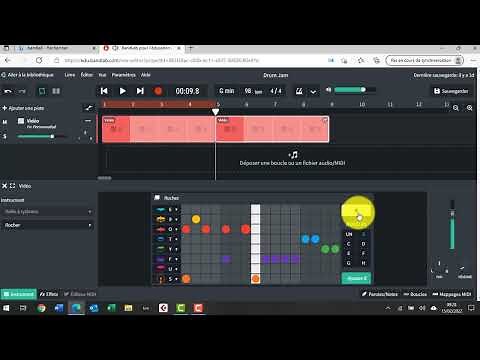Mute the Vidéo track with M

(5, 122)
